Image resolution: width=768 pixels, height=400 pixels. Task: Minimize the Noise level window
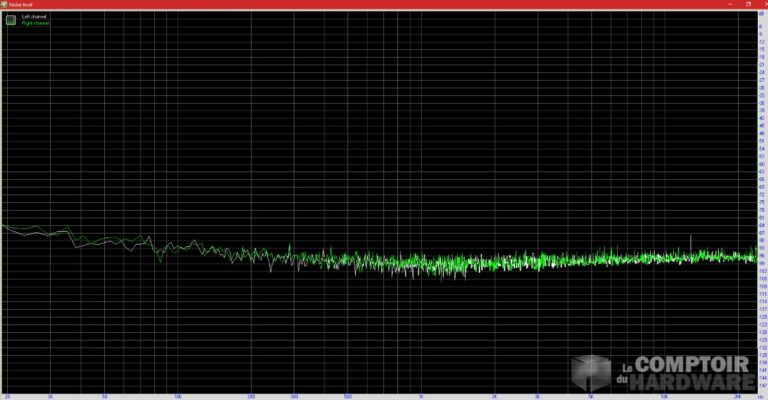tap(732, 4)
